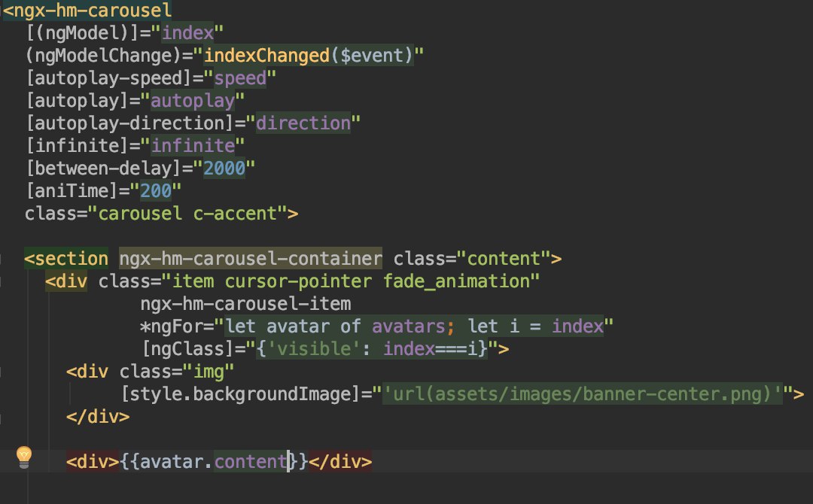813x504 pixels.
Task: Click "content" in the avatar.content interpolation
Action: (251, 462)
